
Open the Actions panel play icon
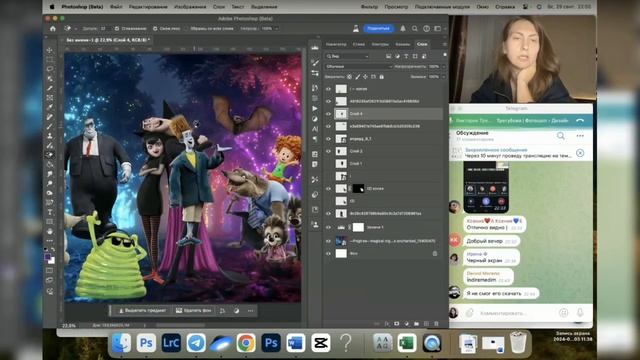[x=315, y=108]
